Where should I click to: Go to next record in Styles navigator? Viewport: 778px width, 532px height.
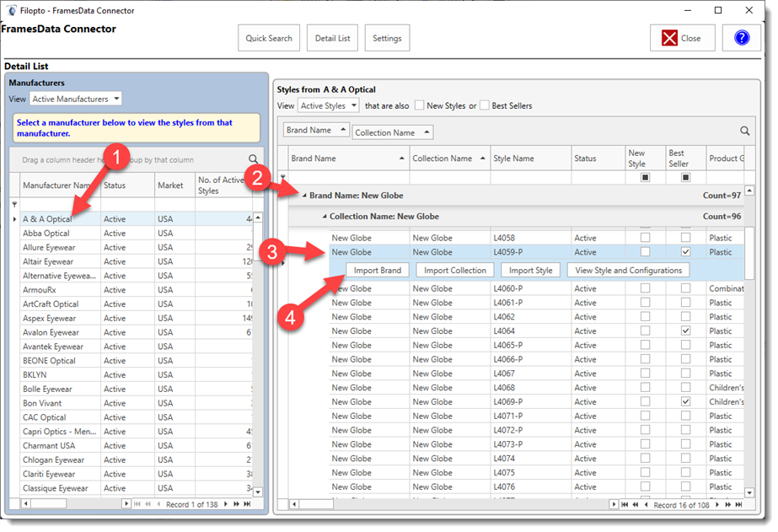click(x=717, y=505)
